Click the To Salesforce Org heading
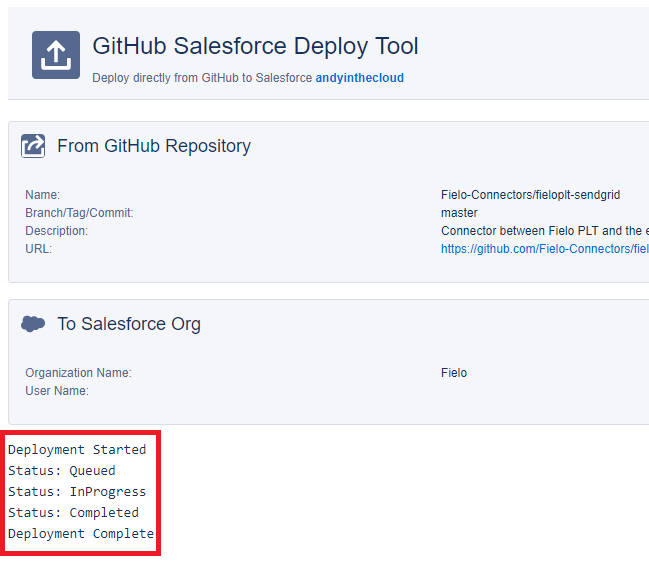 point(129,324)
